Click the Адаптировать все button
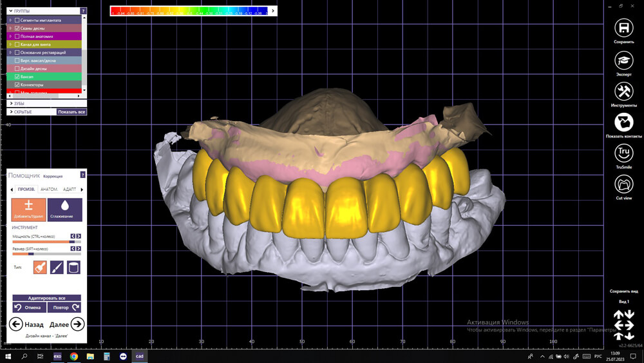The width and height of the screenshot is (644, 363). coord(46,298)
